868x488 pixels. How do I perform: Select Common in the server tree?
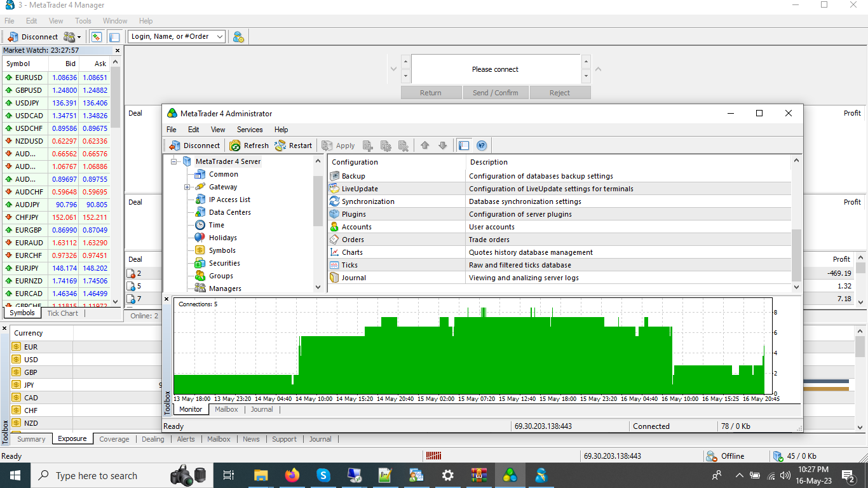pos(223,174)
